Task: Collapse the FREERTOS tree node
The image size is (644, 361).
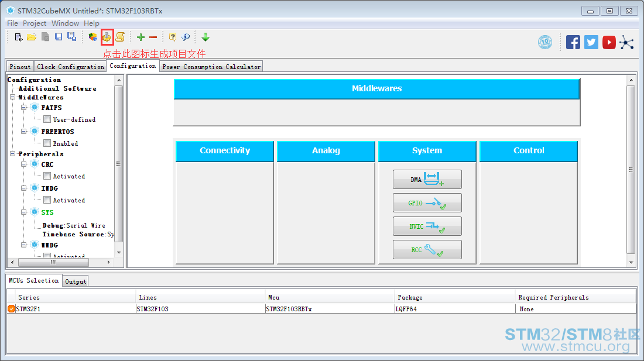Action: 24,131
